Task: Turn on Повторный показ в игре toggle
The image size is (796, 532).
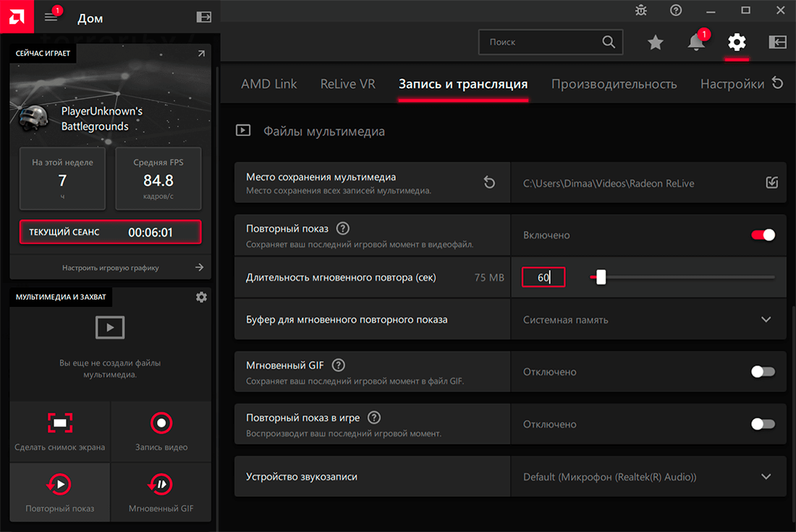Action: click(763, 424)
